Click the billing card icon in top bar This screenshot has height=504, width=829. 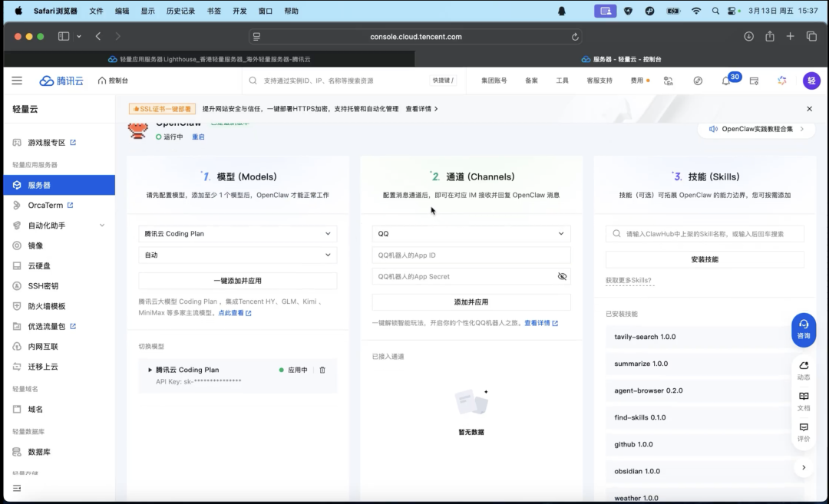point(753,80)
